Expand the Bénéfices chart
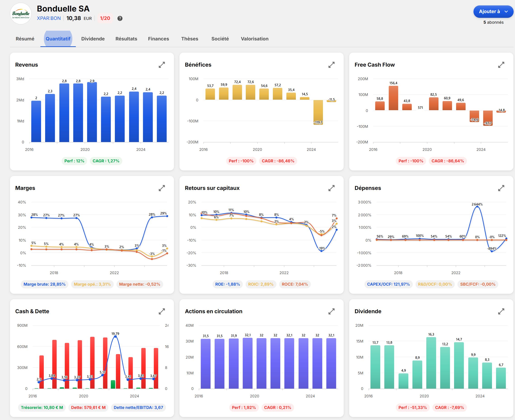This screenshot has height=420, width=515. 331,65
